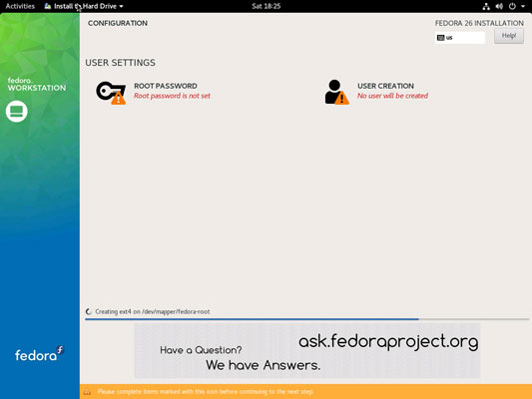Click the Sat 18:25 clock

click(266, 6)
